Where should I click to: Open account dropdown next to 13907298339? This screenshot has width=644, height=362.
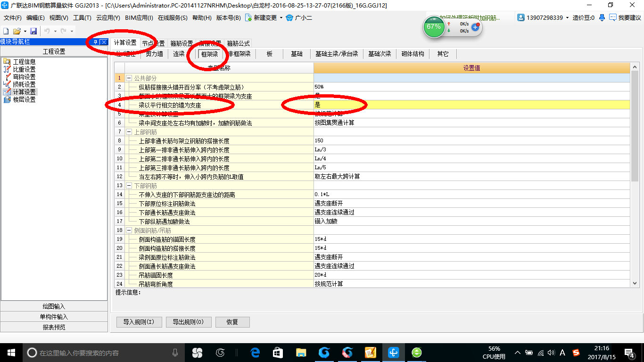(567, 18)
